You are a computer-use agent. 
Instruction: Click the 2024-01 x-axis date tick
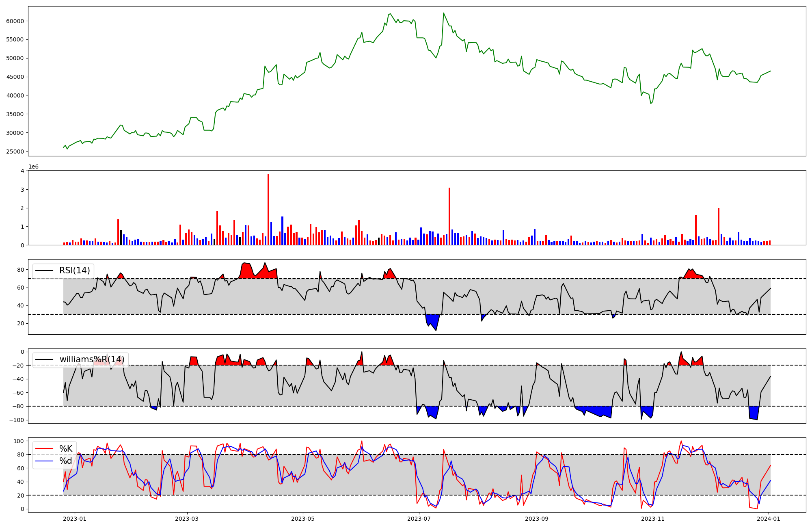click(769, 519)
